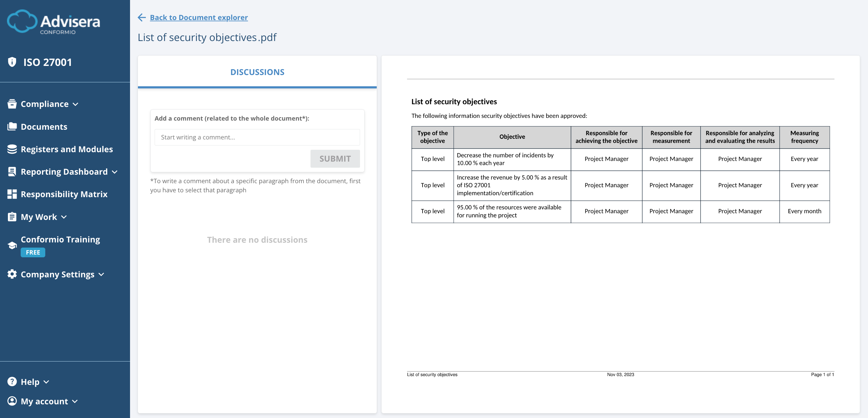Click the FREE badge under Conformio Training
The width and height of the screenshot is (868, 418).
tap(33, 252)
